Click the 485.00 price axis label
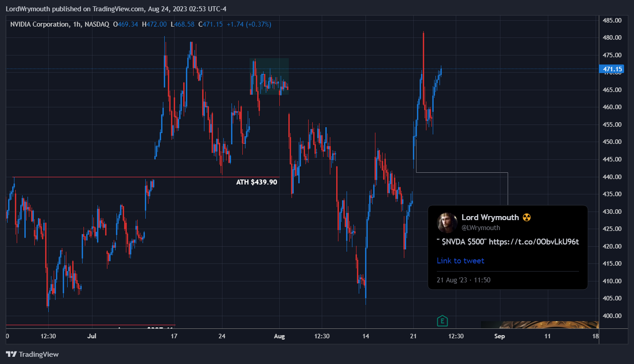The height and width of the screenshot is (364, 634). point(612,20)
